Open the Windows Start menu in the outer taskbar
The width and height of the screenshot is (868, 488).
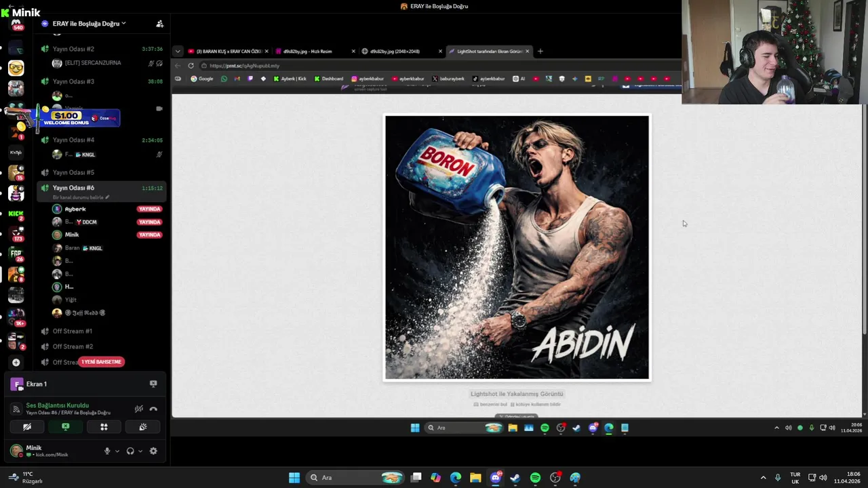pyautogui.click(x=294, y=478)
